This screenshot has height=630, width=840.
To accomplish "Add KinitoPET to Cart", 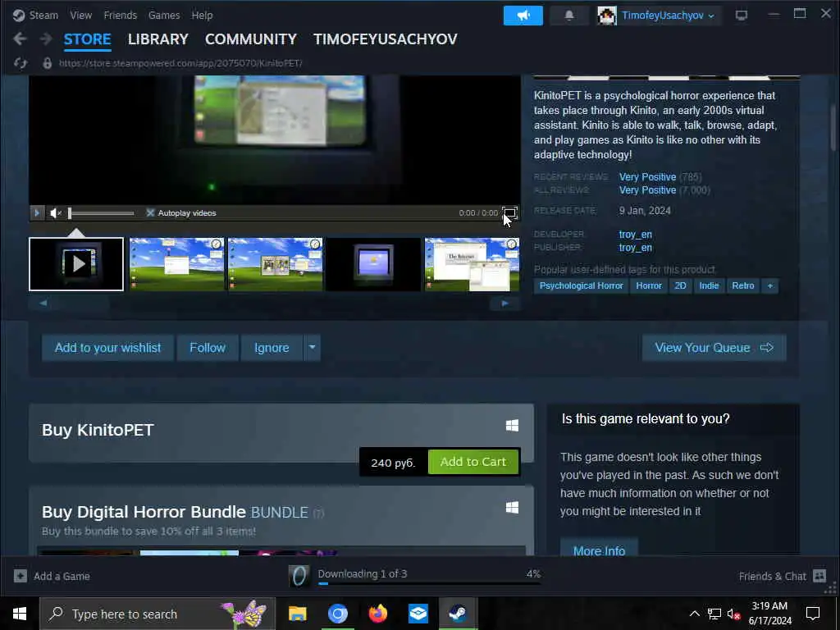I will (473, 462).
